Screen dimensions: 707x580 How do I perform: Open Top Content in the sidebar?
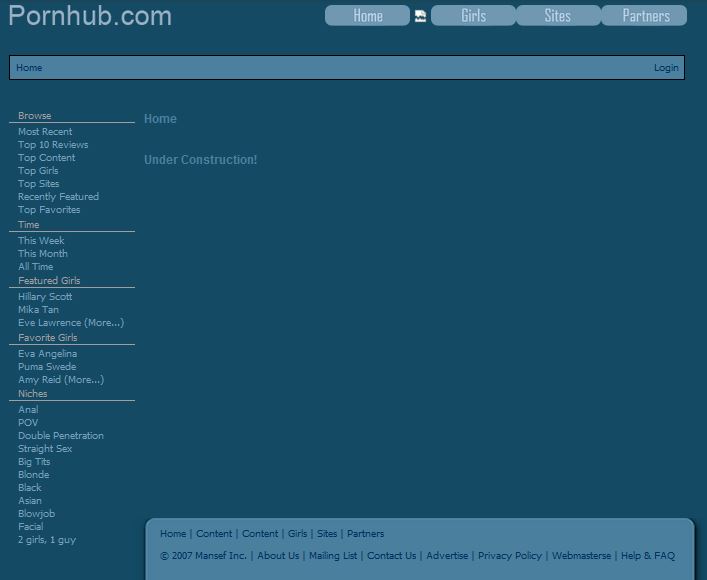click(x=47, y=158)
